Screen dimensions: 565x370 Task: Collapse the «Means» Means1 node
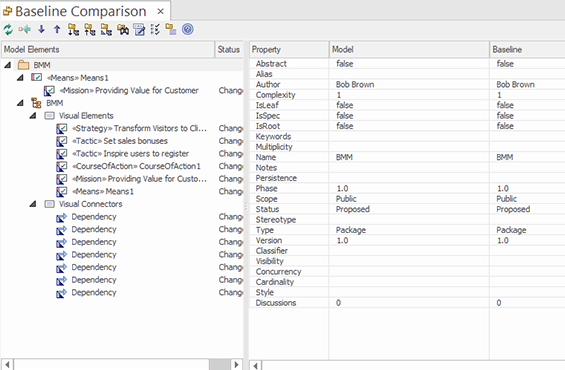tap(20, 77)
